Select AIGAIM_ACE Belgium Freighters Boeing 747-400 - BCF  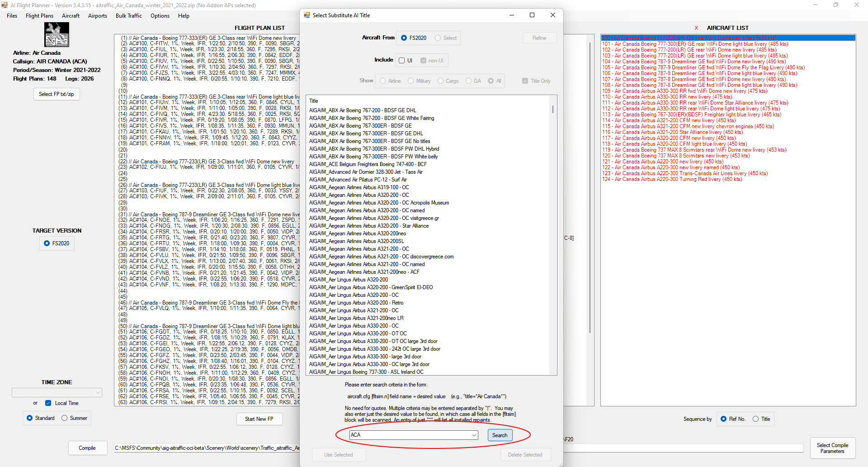point(368,164)
